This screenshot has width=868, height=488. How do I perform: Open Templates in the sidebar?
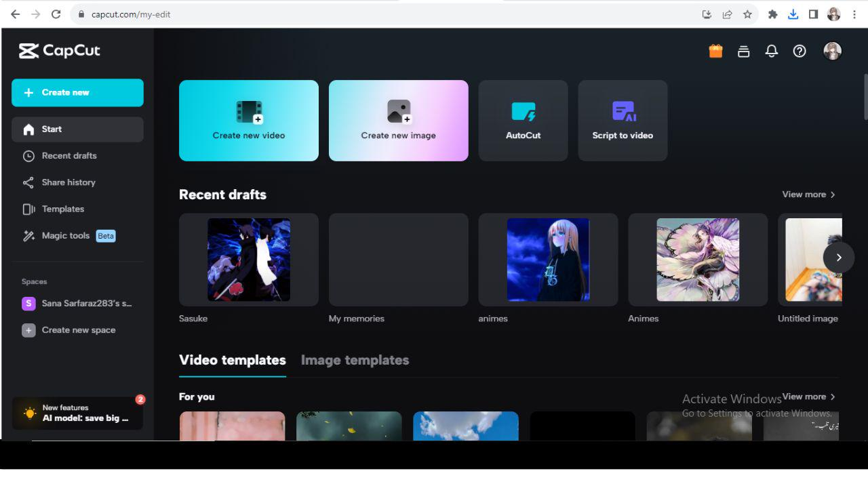coord(77,209)
